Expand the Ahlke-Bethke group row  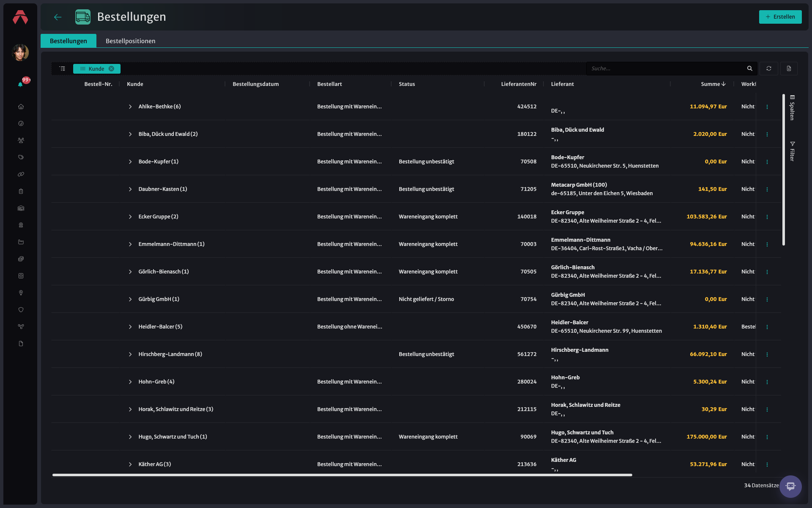(130, 107)
